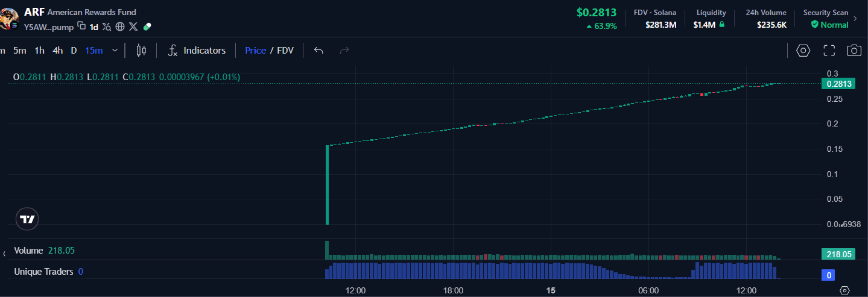Click the 63.9% price change
Screen dimensions: 868x297
coord(601,26)
